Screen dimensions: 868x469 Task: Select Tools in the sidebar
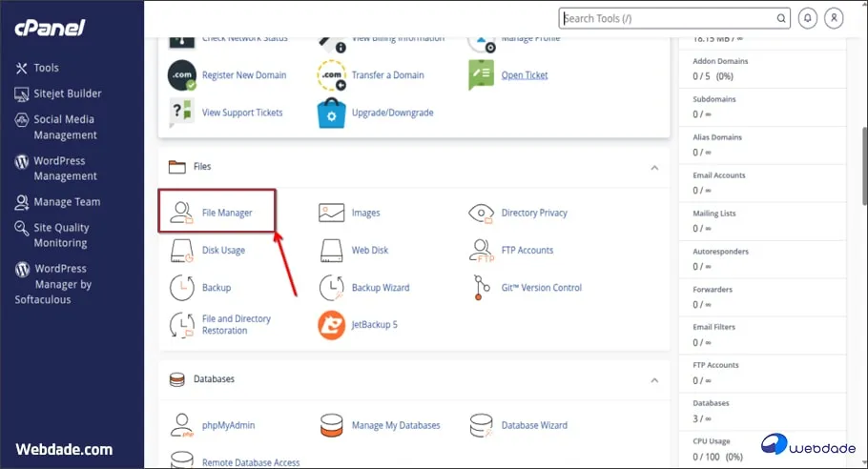click(46, 68)
